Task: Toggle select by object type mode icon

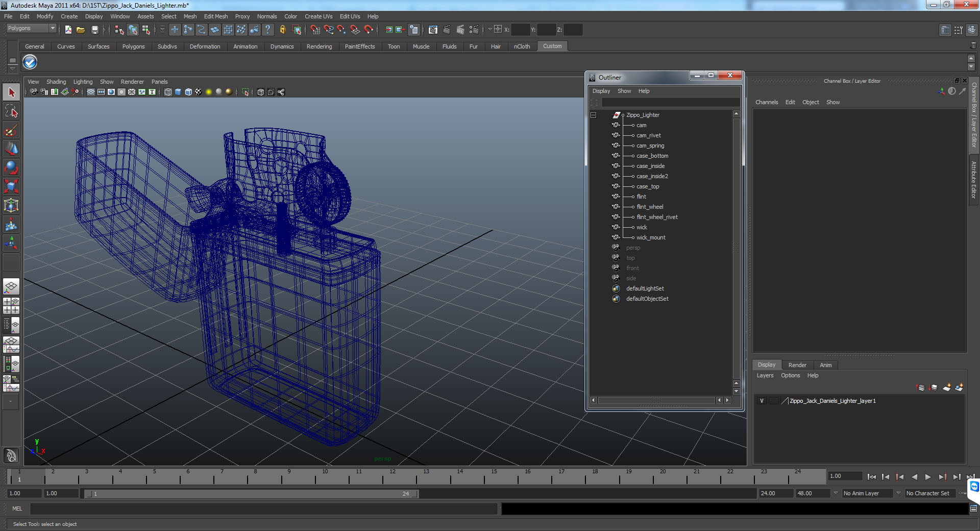Action: [133, 30]
